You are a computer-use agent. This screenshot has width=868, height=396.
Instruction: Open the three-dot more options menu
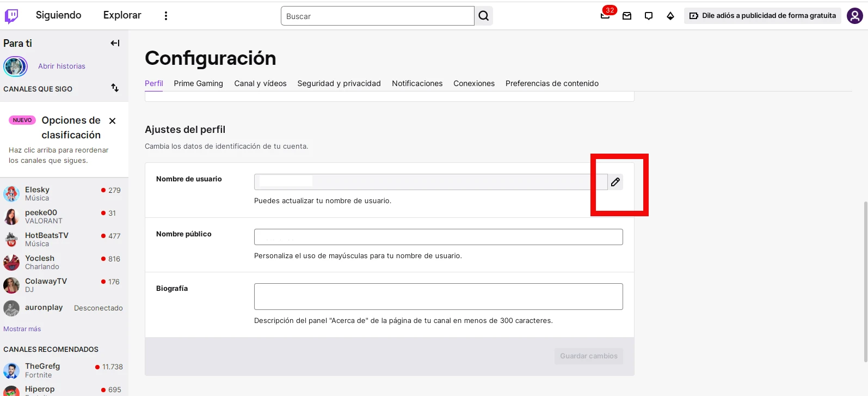(x=166, y=16)
